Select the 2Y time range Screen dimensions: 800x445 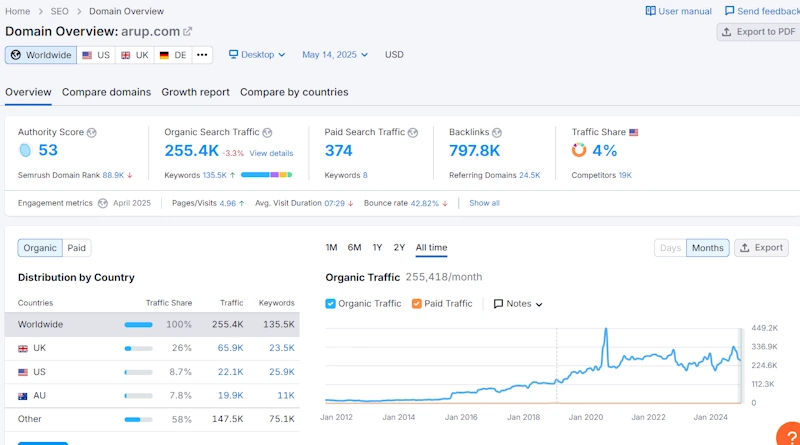[x=399, y=248]
